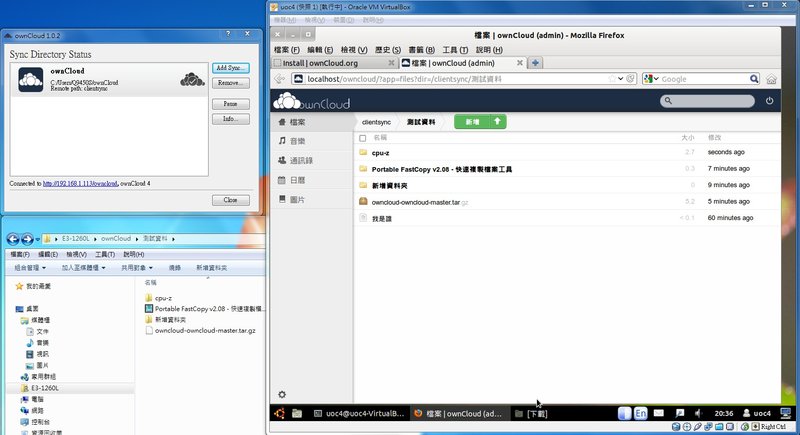Open Firefox 書籤 (B) menu
Screen dimensions: 800x435
coord(421,49)
